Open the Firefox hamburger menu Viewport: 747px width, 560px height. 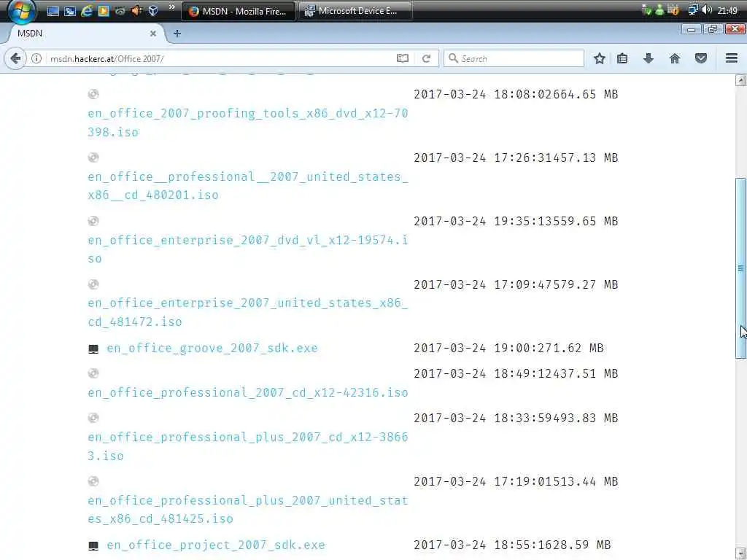pos(732,58)
